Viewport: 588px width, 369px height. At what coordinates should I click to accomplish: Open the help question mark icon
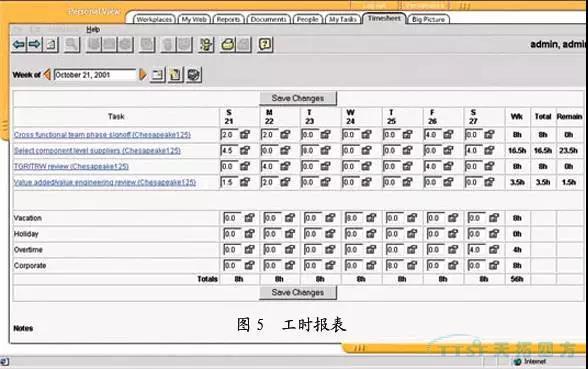tap(265, 45)
